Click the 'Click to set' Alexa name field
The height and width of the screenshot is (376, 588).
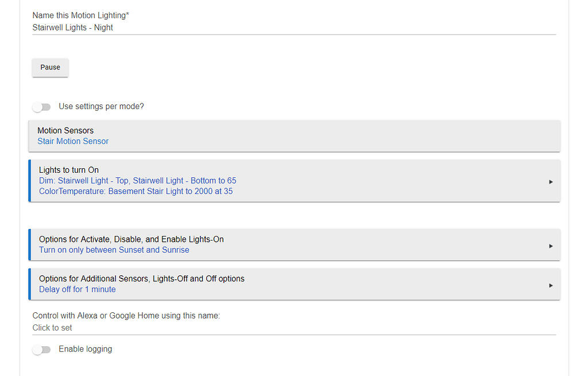(293, 328)
